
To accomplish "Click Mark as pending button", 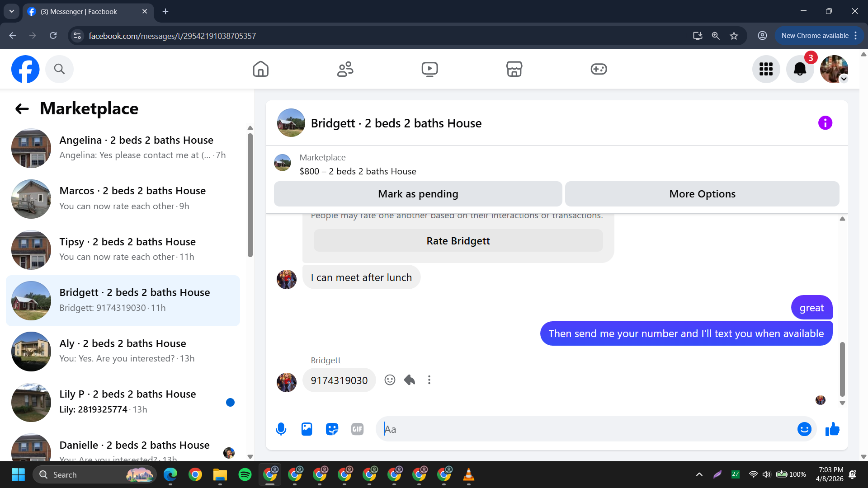I will coord(418,194).
